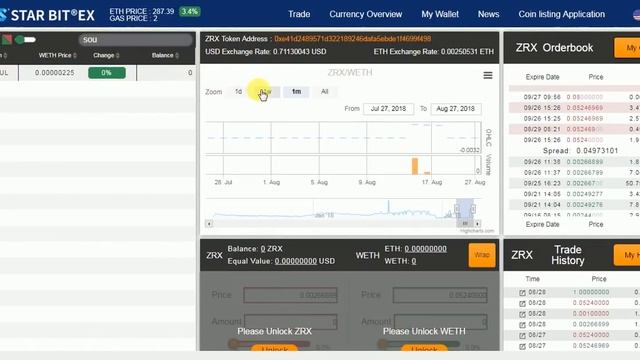Sort by Change column arrows

118,56
